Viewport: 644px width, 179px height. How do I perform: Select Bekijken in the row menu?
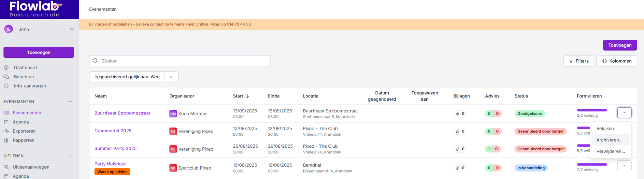[605, 129]
